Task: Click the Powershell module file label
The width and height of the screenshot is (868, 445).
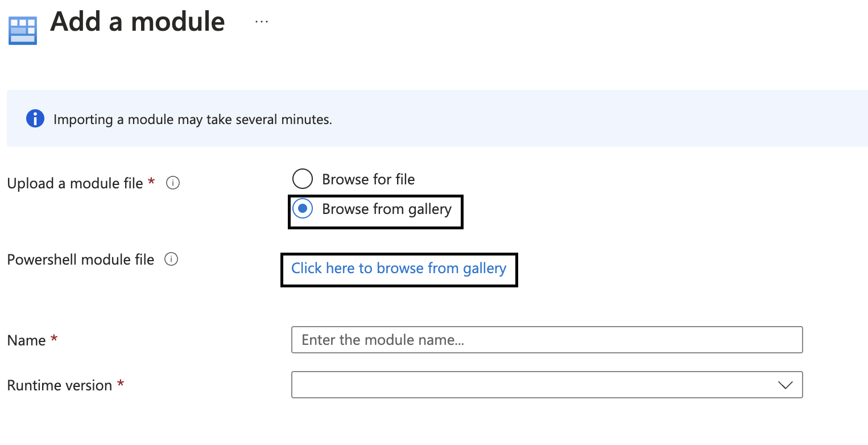Action: point(80,259)
